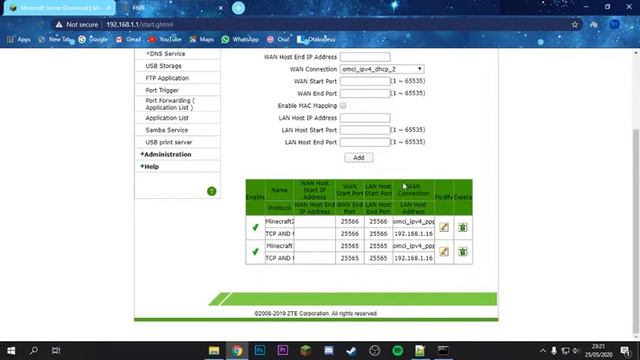The width and height of the screenshot is (640, 360).
Task: Open the Apps bookmark shortcut
Action: coord(19,39)
